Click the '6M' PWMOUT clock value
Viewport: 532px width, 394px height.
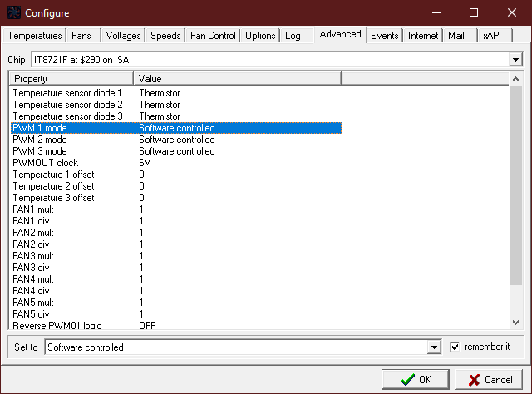pyautogui.click(x=145, y=163)
